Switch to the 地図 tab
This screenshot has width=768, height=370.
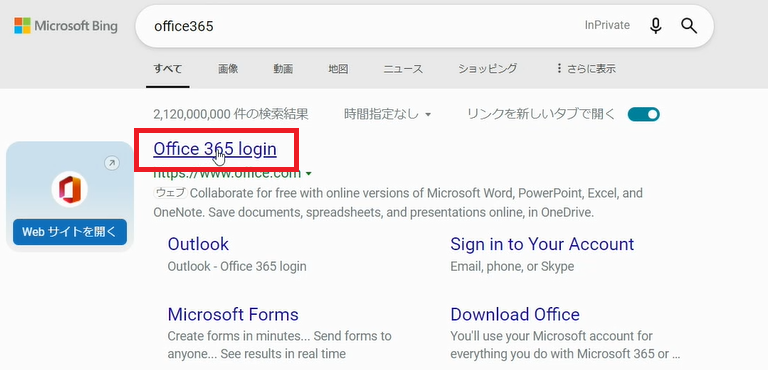pos(338,69)
